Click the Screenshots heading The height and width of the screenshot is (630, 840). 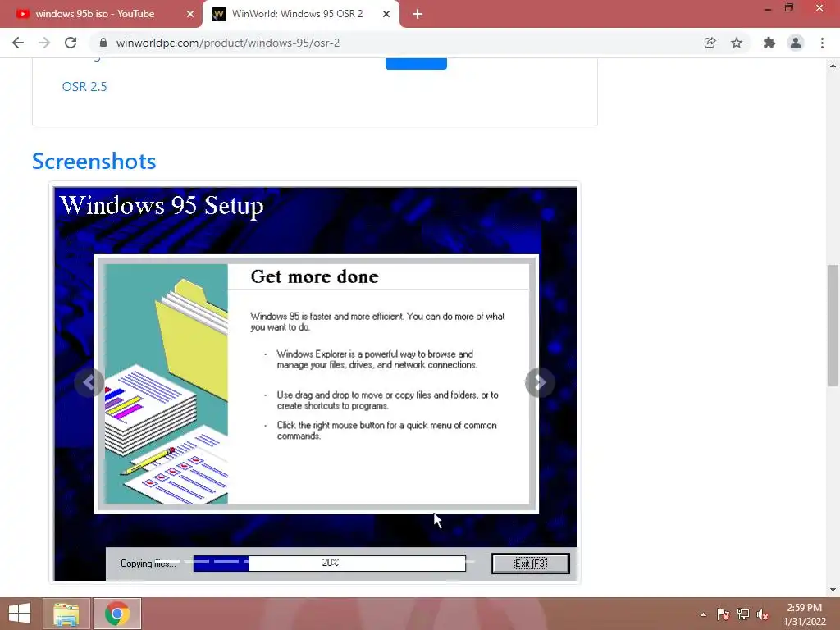(94, 162)
